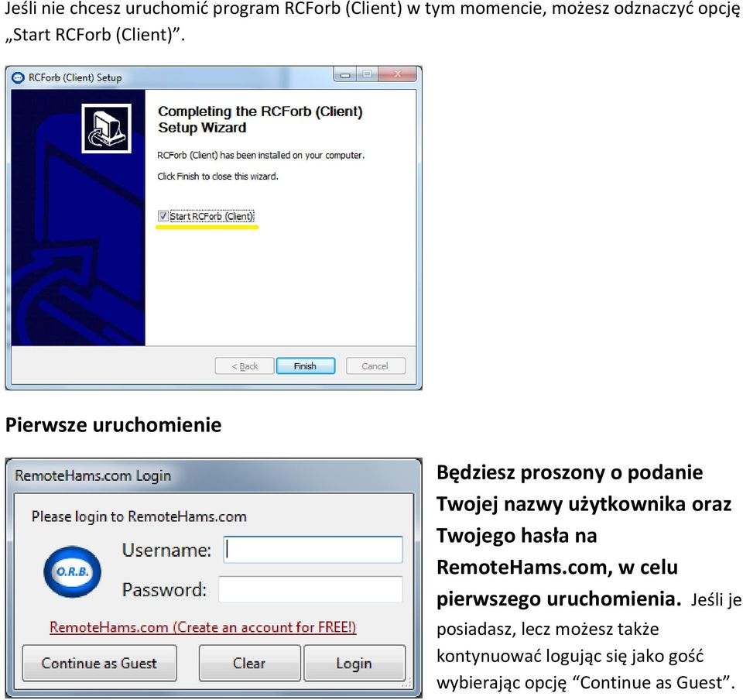
Task: Focus the Username input field
Action: 313,550
